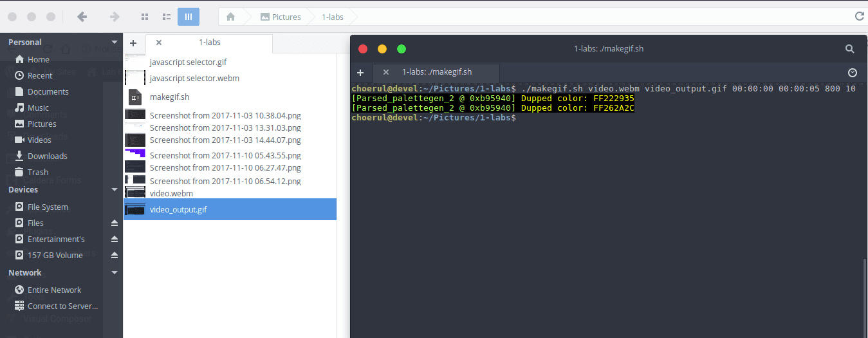Select the makegif.sh terminal tab
The width and height of the screenshot is (868, 338).
click(436, 72)
